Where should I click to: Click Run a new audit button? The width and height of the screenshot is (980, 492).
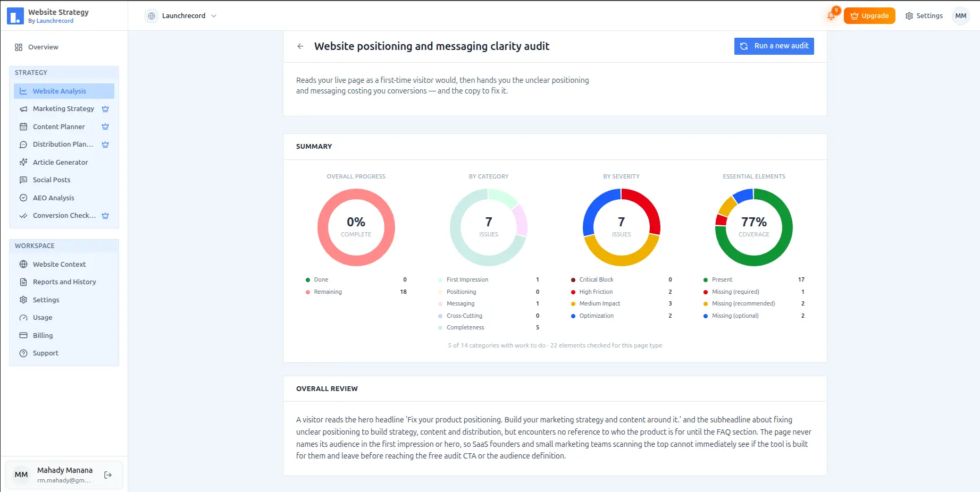coord(774,46)
